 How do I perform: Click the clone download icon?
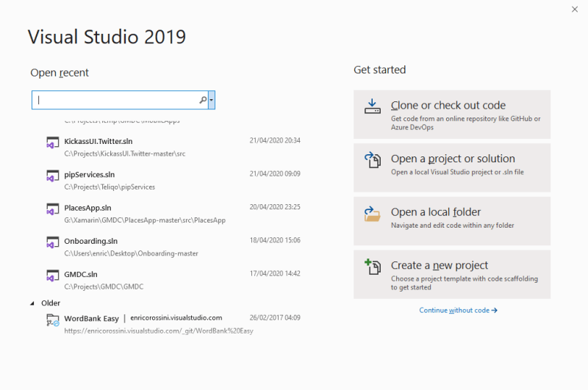click(x=373, y=106)
